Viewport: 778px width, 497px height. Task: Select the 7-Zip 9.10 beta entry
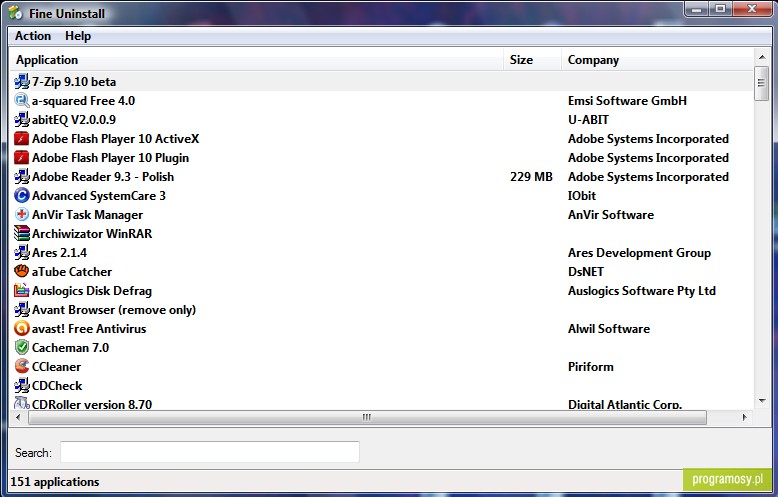tap(382, 81)
